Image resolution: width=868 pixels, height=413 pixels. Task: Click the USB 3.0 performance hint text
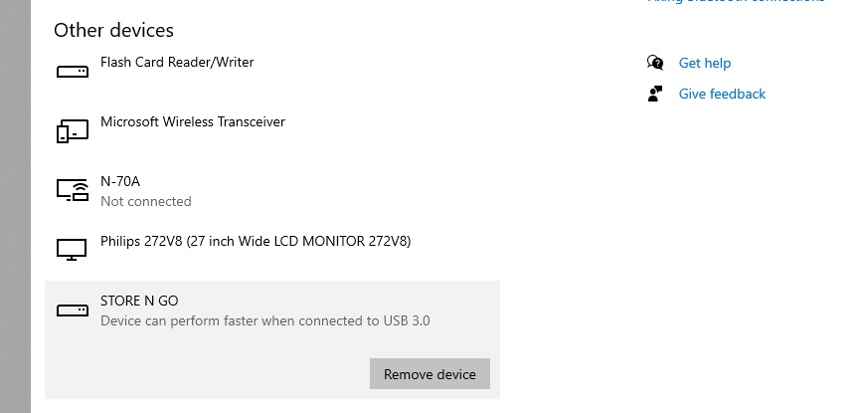pos(264,320)
